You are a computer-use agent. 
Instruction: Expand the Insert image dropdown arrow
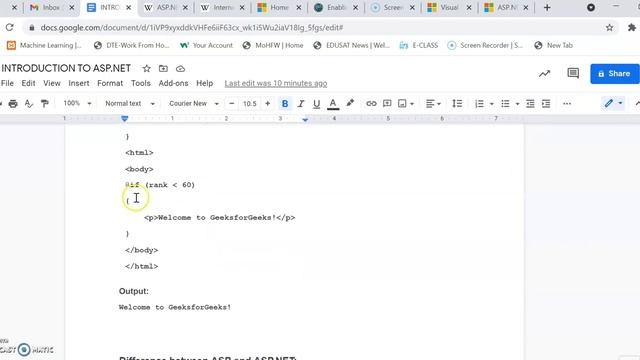(412, 104)
